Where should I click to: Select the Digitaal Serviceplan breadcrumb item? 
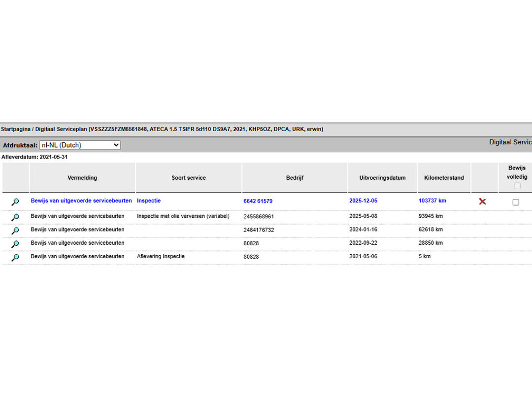click(x=61, y=129)
